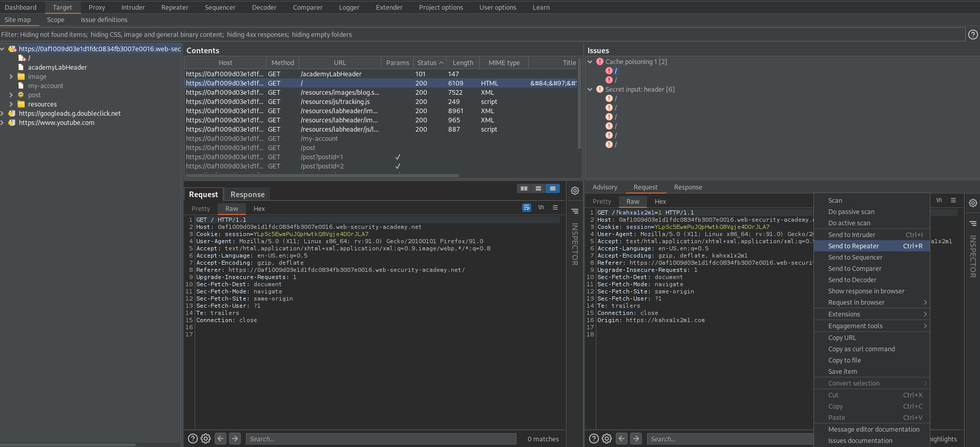
Task: Collapse Cache poisoning issue group
Action: [x=590, y=61]
